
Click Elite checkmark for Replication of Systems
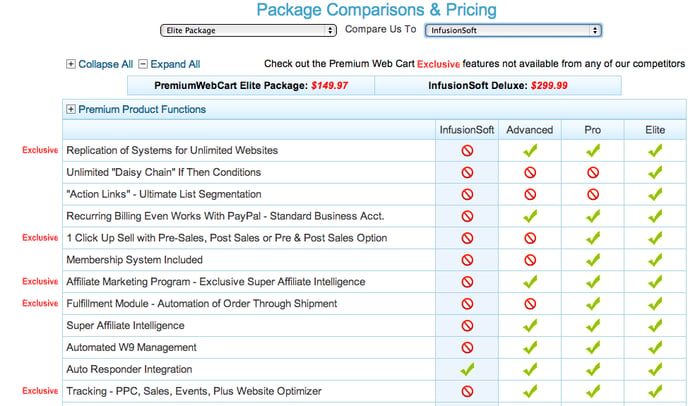[655, 151]
